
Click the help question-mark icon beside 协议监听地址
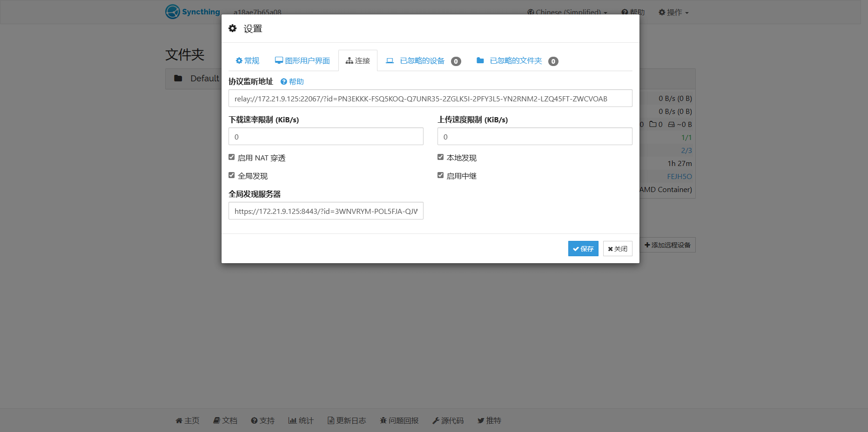(283, 82)
